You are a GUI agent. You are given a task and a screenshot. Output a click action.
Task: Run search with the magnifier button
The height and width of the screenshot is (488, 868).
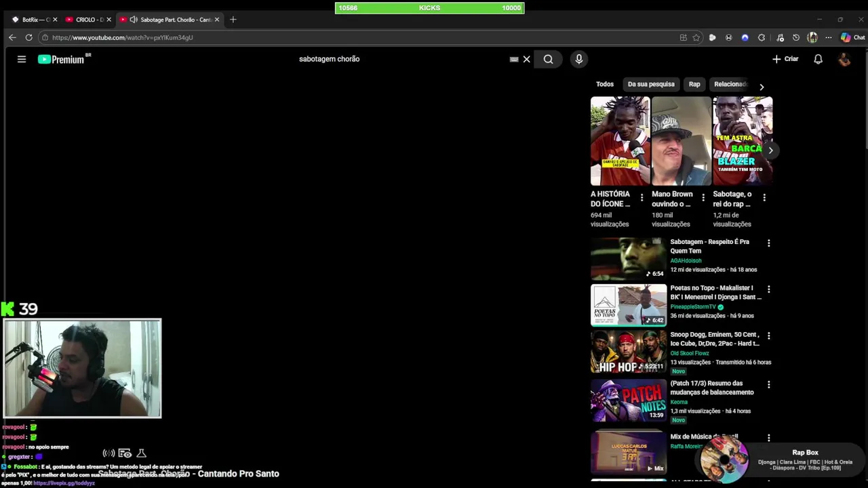coord(548,59)
